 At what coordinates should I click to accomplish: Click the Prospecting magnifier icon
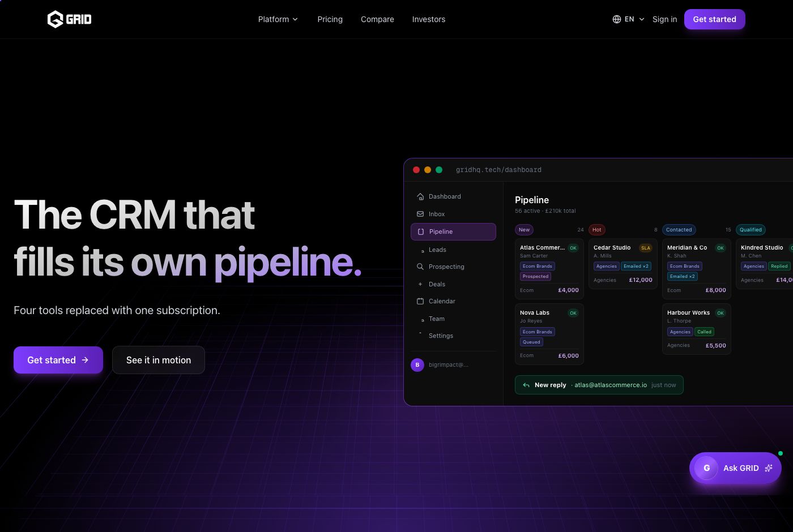[420, 267]
